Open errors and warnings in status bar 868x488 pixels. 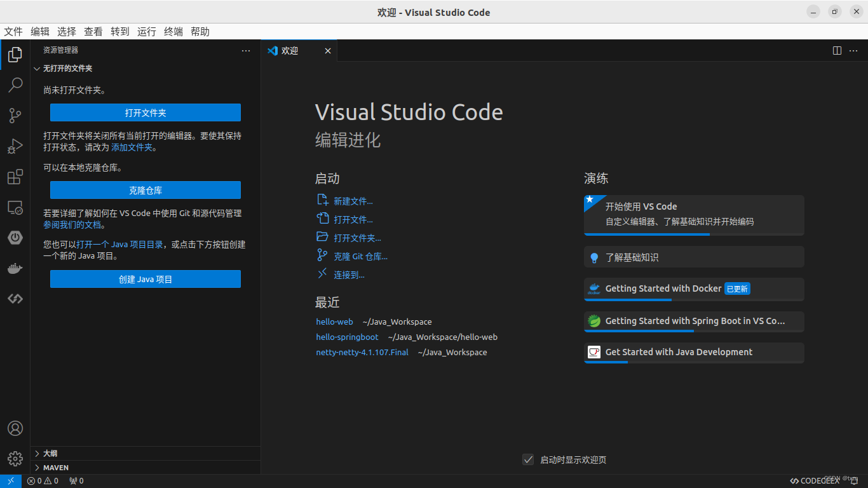pos(43,481)
